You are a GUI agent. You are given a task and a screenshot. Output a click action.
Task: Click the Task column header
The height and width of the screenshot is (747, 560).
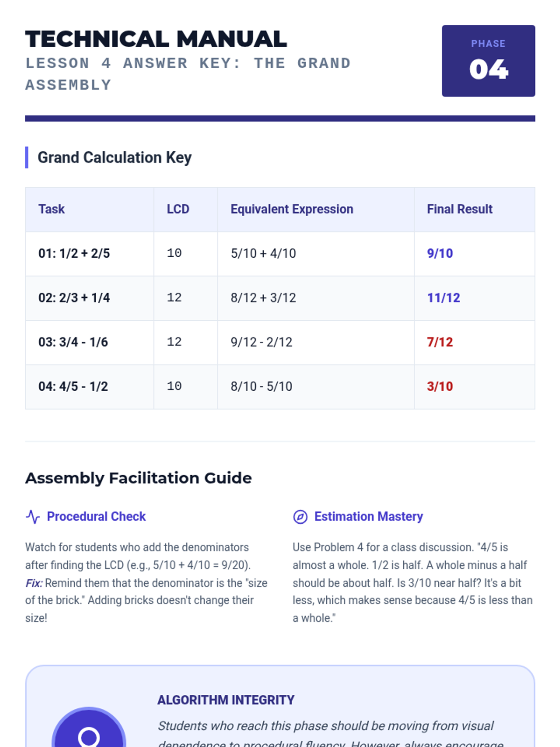coord(51,209)
